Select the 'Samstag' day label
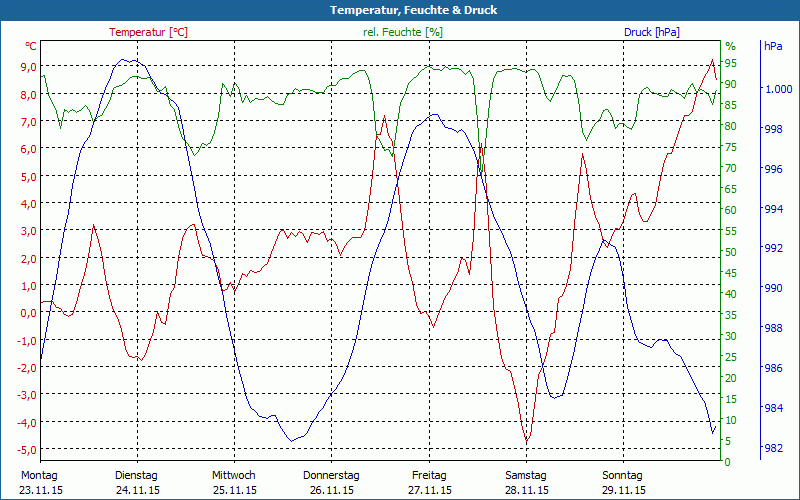 click(526, 476)
